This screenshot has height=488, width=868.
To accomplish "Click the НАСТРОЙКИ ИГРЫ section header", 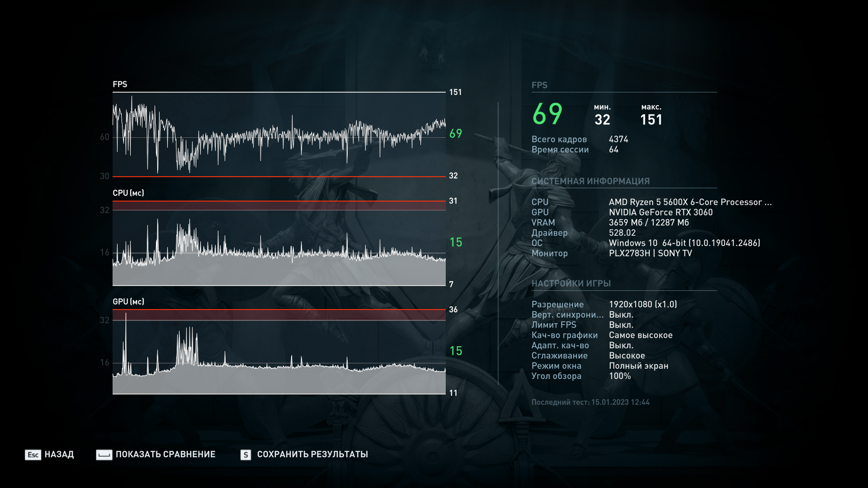I will click(571, 283).
